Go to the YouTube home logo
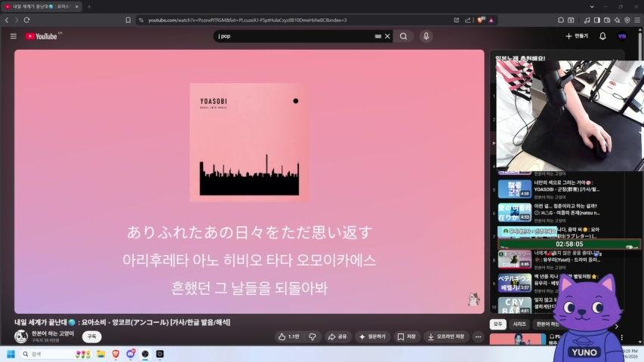 (42, 36)
